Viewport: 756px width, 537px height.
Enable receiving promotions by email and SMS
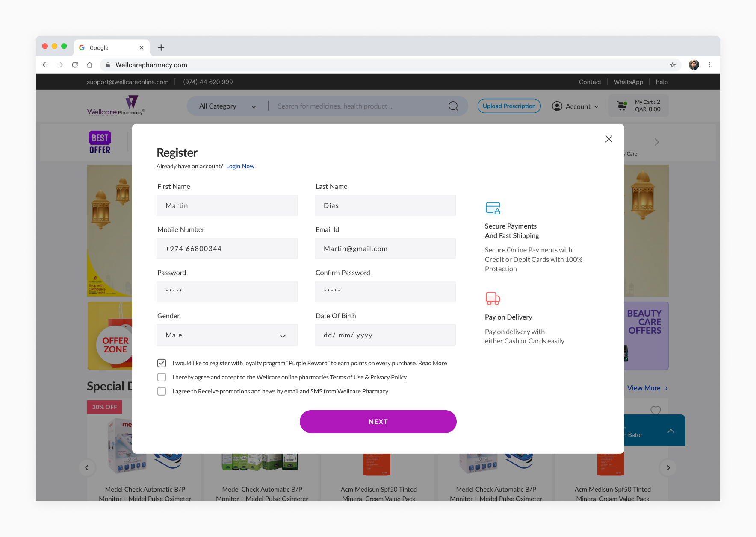[161, 391]
